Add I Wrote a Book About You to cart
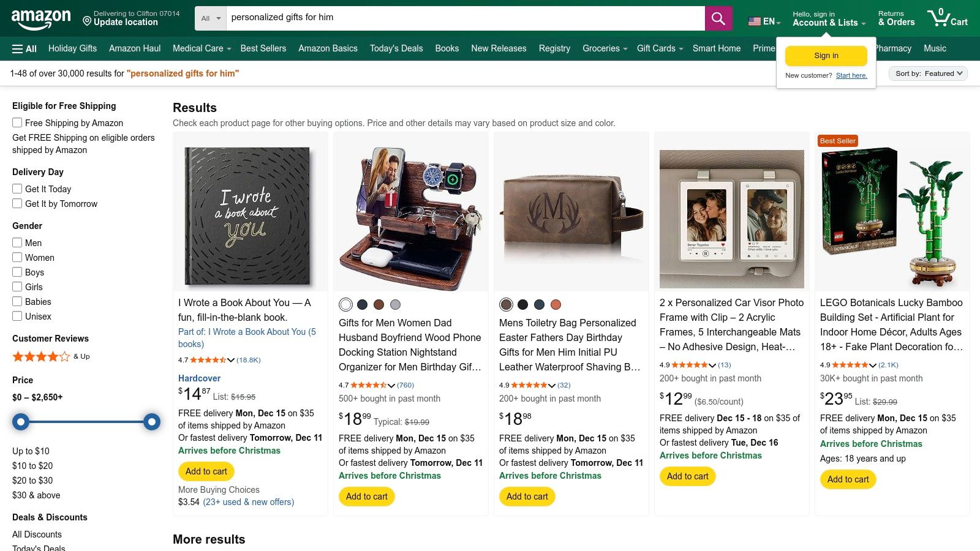The image size is (980, 551). click(x=206, y=471)
